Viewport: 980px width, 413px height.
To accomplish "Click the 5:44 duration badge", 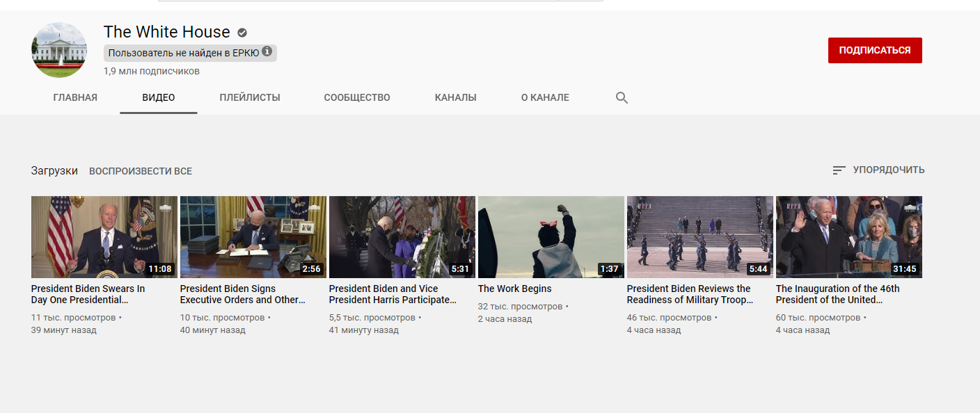I will point(758,269).
